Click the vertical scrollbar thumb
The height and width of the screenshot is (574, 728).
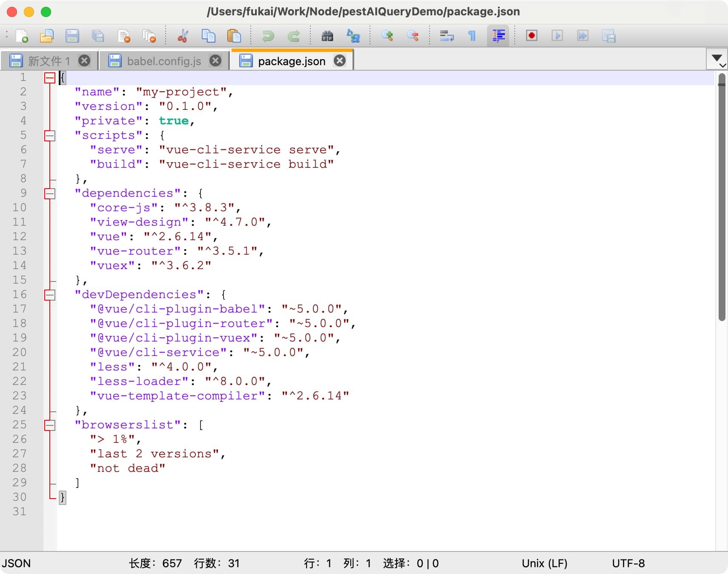[721, 197]
